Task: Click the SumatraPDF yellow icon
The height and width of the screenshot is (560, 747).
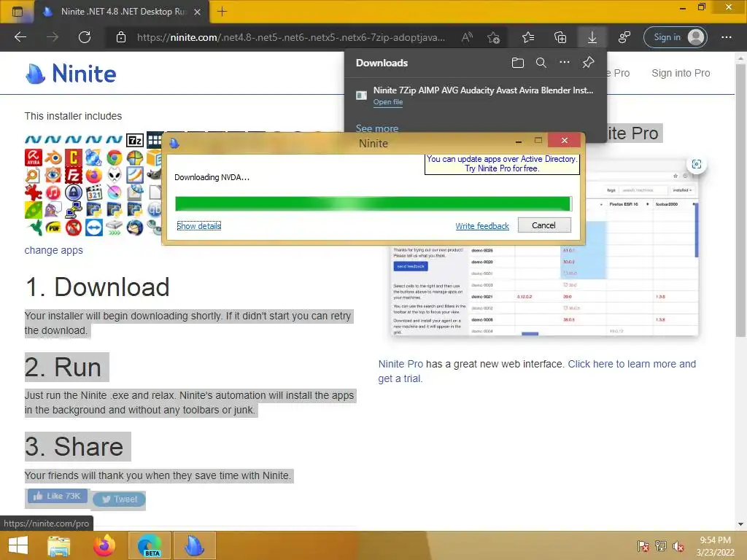Action: pos(53,227)
